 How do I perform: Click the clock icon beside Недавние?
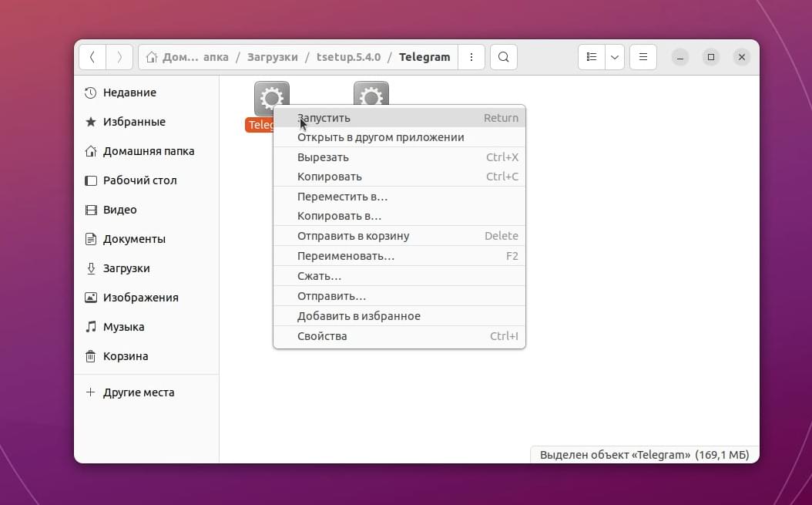pyautogui.click(x=91, y=93)
